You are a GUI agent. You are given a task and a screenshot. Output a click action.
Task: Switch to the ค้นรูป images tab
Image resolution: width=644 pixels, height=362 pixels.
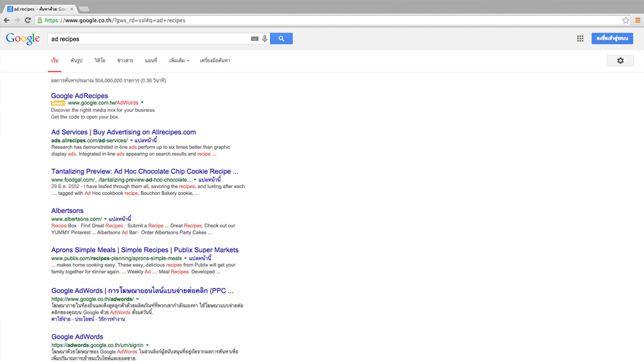coord(76,61)
